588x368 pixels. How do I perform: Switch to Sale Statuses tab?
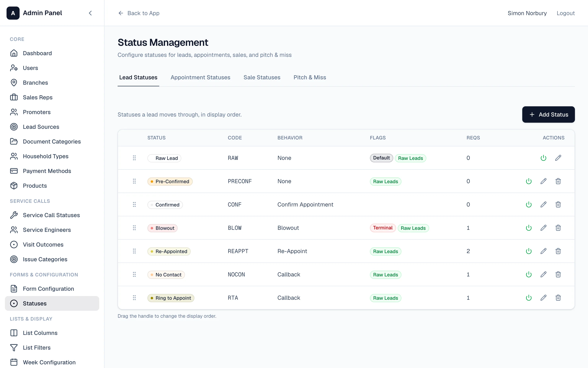click(262, 77)
